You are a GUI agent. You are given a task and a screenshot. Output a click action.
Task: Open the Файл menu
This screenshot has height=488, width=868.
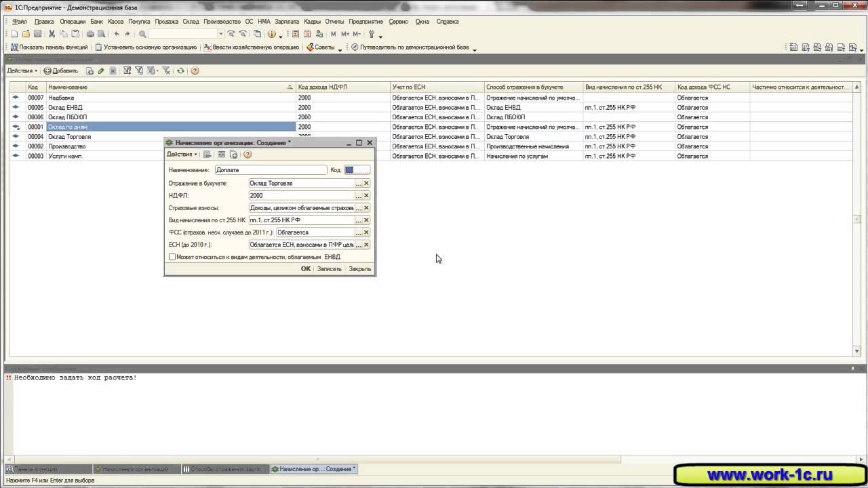(x=20, y=22)
